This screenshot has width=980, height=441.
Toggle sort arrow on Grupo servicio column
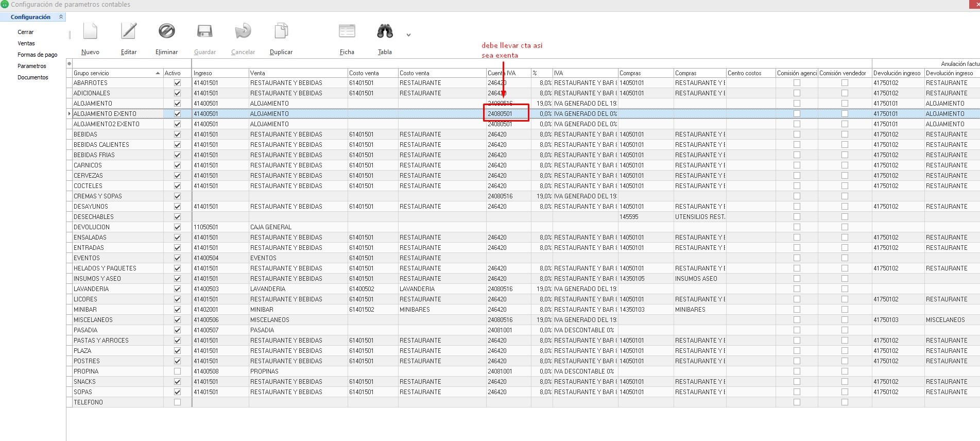(158, 73)
